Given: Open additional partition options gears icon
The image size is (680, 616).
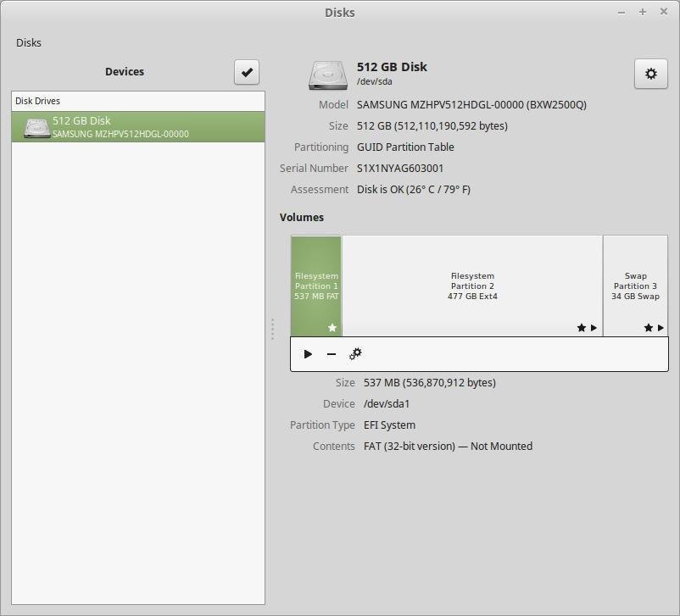Looking at the screenshot, I should (x=355, y=354).
